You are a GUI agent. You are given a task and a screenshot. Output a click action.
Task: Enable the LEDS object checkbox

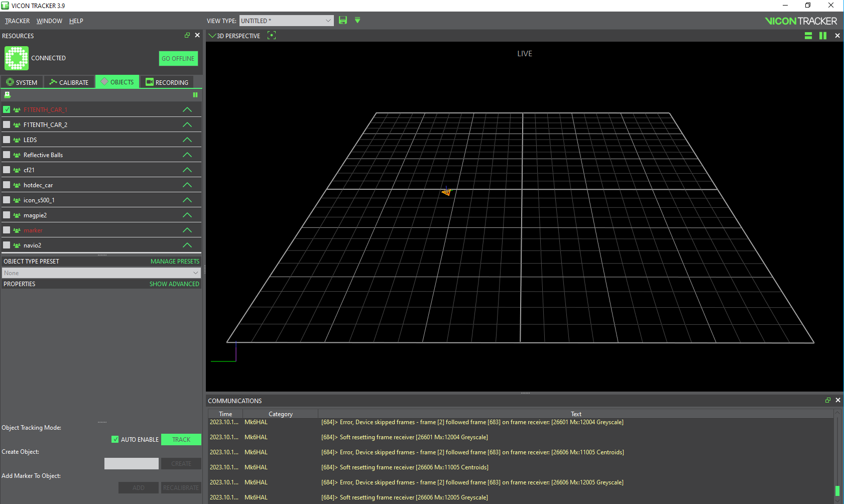click(7, 140)
